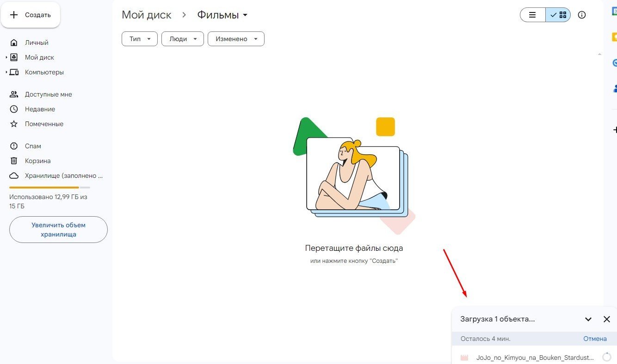617x364 pixels.
Task: Show Помеченные starred files
Action: tap(44, 124)
